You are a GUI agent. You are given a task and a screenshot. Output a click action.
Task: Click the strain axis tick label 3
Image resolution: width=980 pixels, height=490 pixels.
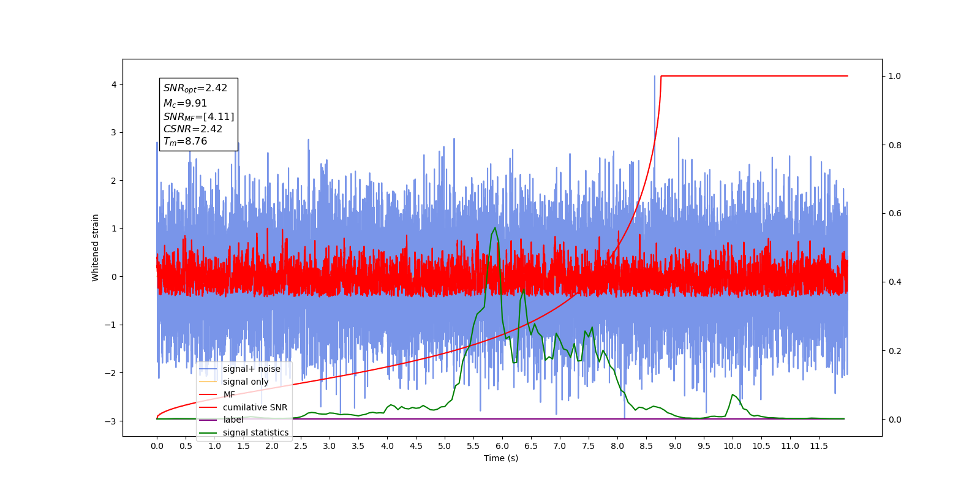pyautogui.click(x=114, y=132)
